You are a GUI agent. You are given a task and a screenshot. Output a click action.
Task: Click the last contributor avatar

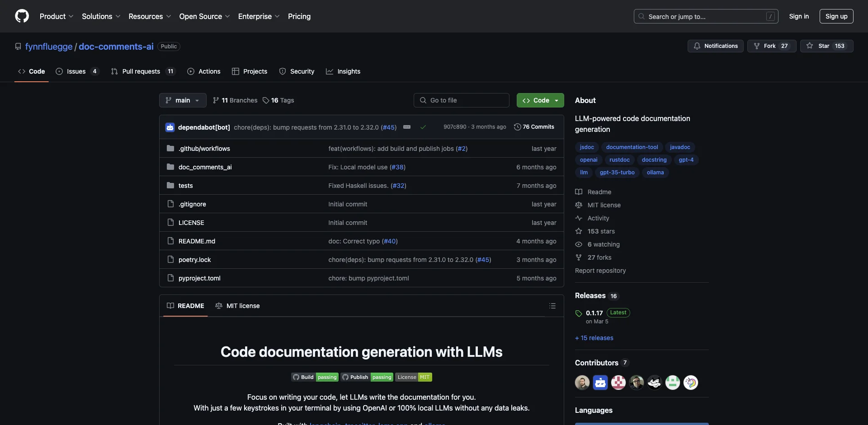pyautogui.click(x=691, y=383)
